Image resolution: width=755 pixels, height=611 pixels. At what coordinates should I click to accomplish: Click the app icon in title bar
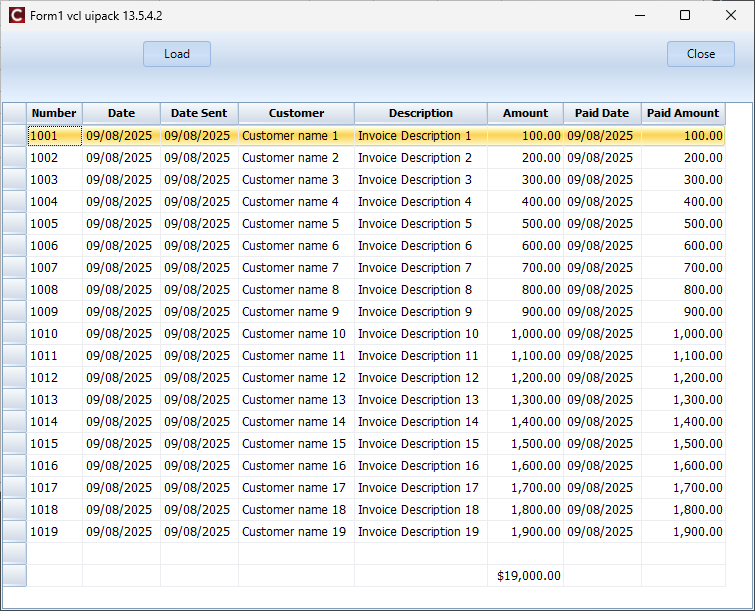(15, 15)
